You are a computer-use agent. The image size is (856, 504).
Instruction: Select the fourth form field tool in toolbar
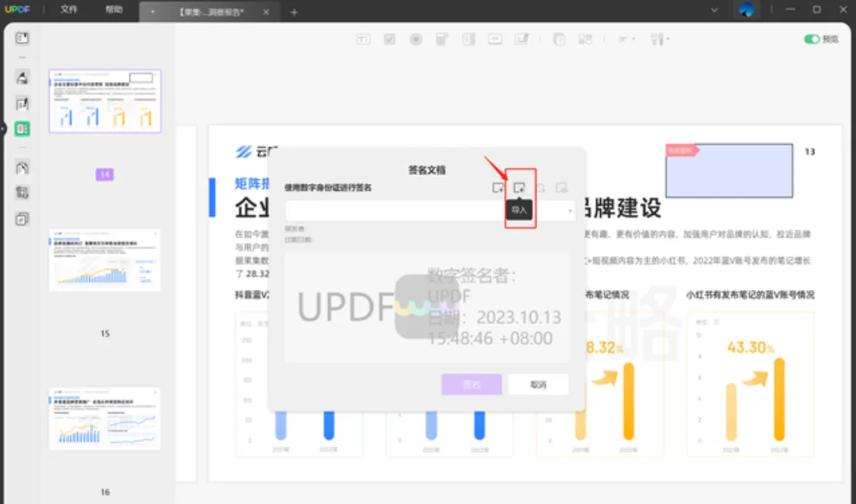(x=442, y=40)
